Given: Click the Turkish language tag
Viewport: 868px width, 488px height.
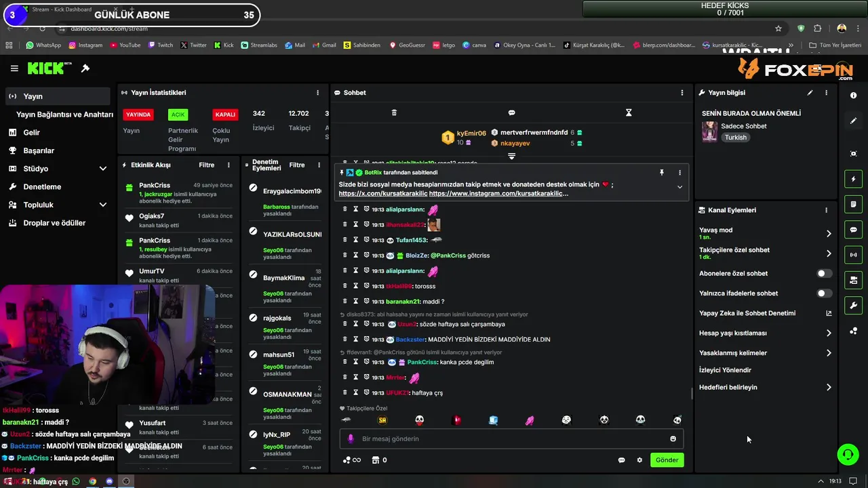Looking at the screenshot, I should click(735, 138).
